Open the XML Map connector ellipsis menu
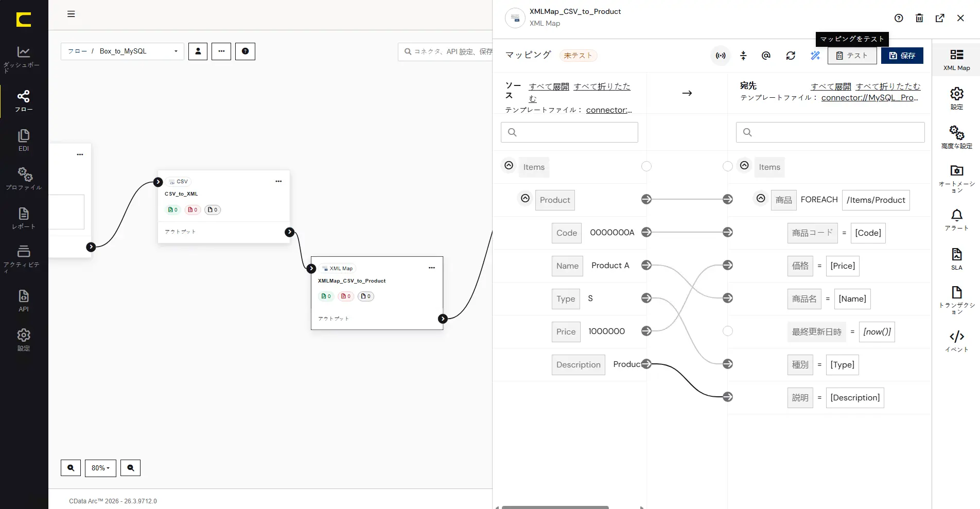 [x=432, y=268]
